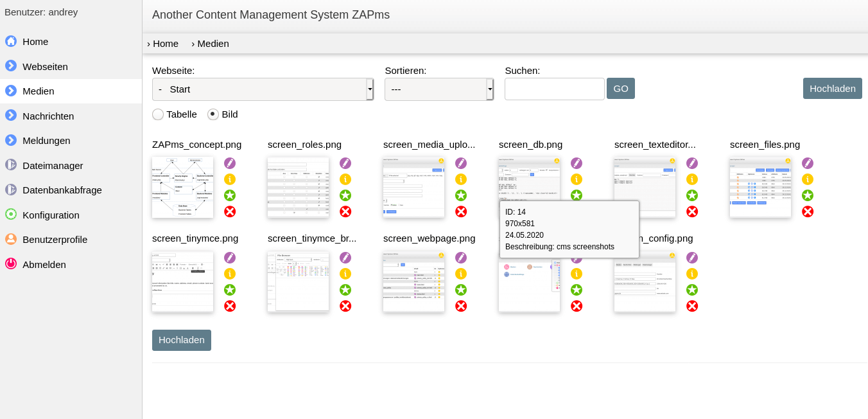This screenshot has height=419, width=868.
Task: Click the green star icon for screen_db.png
Action: (577, 195)
